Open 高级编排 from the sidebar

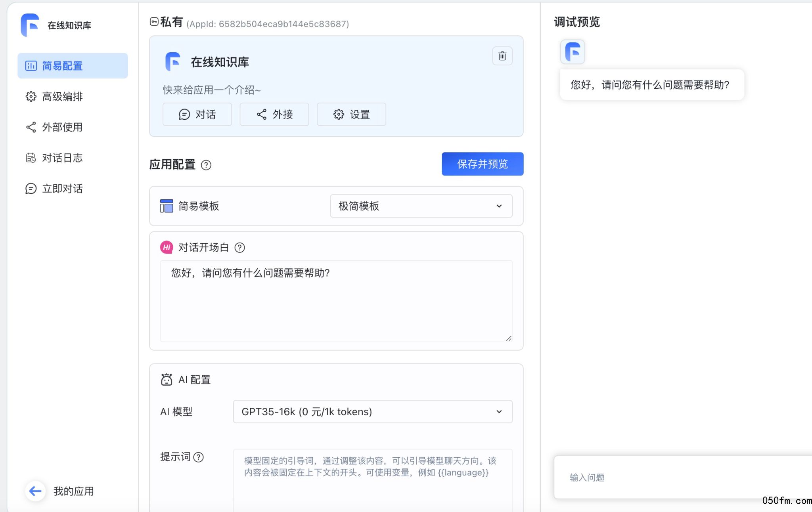[62, 97]
